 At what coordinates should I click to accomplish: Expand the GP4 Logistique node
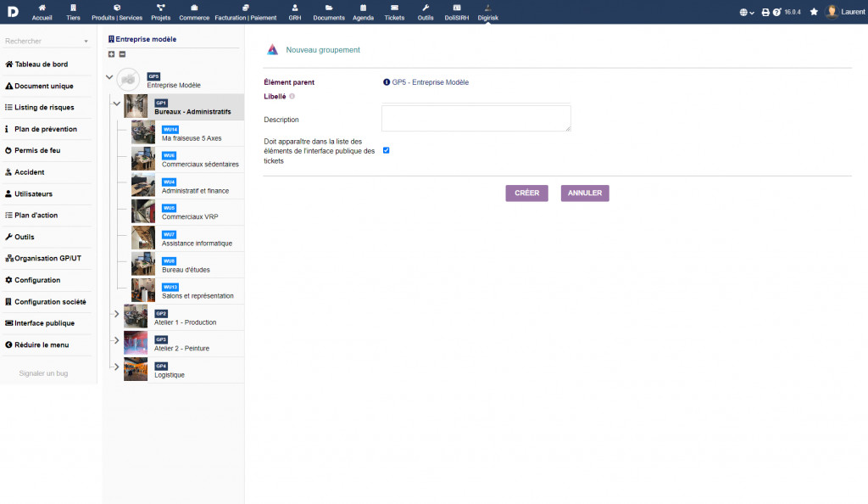pos(116,367)
